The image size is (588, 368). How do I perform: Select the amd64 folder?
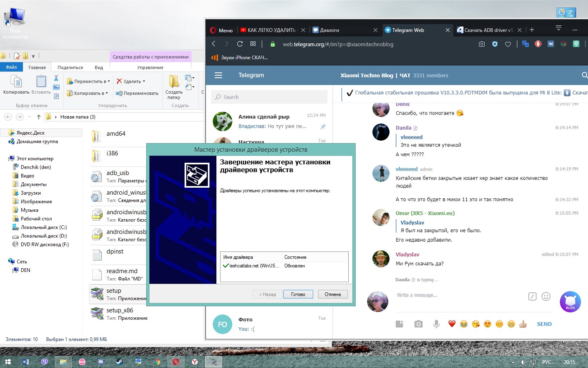(116, 134)
